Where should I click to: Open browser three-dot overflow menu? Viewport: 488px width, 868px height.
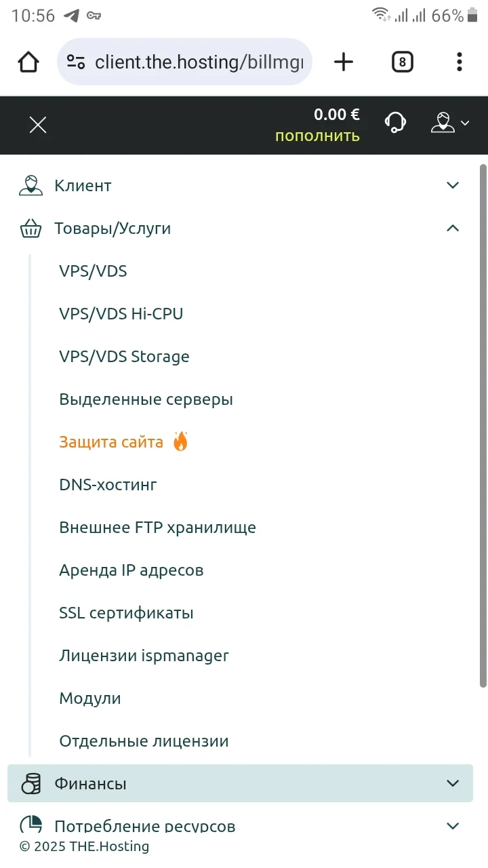460,62
